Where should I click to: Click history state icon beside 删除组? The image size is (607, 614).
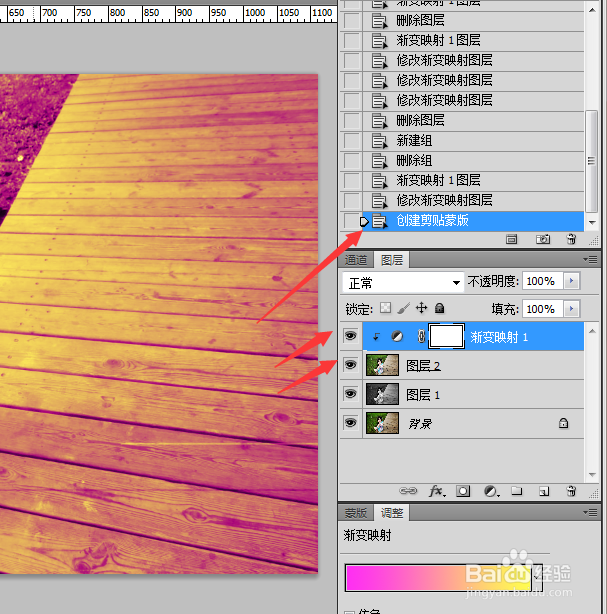pyautogui.click(x=379, y=161)
